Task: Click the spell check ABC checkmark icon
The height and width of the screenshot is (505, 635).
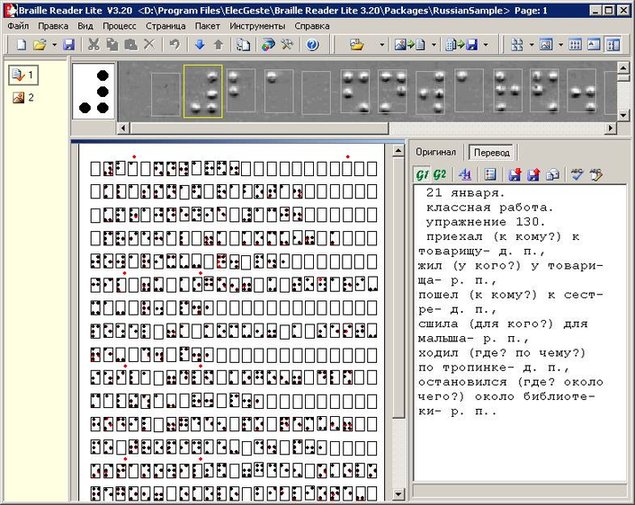Action: (x=577, y=175)
